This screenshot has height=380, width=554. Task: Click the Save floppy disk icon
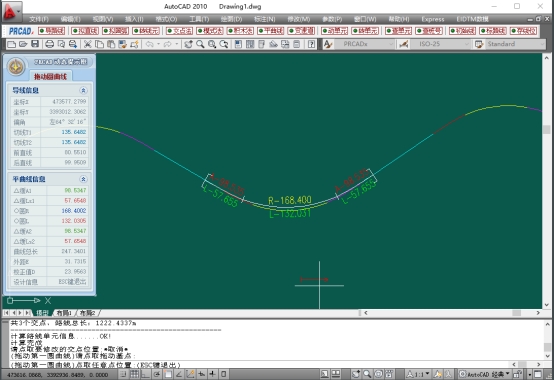35,44
